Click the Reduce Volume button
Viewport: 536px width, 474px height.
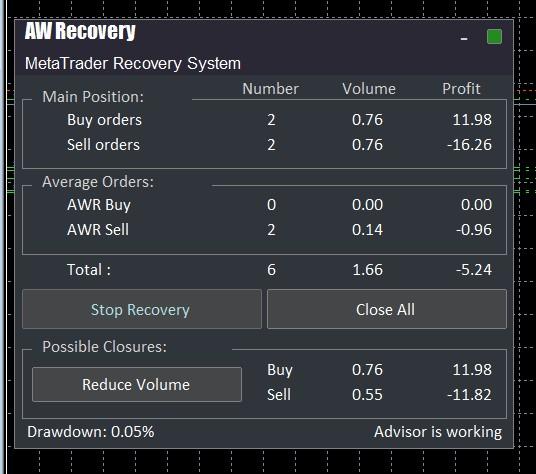(x=137, y=384)
